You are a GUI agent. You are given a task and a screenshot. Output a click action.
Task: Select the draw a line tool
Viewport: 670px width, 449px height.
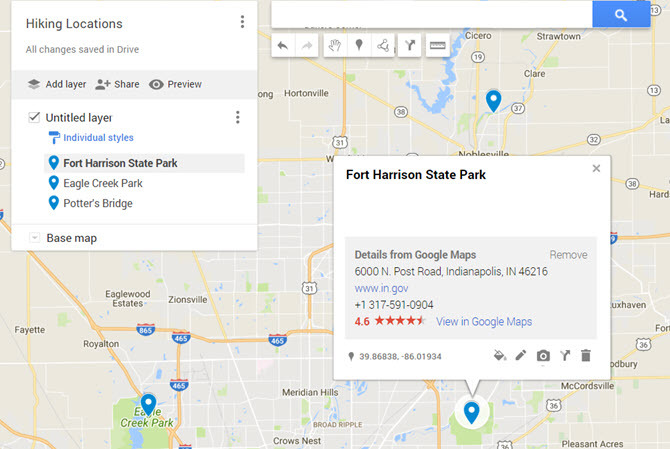[383, 45]
